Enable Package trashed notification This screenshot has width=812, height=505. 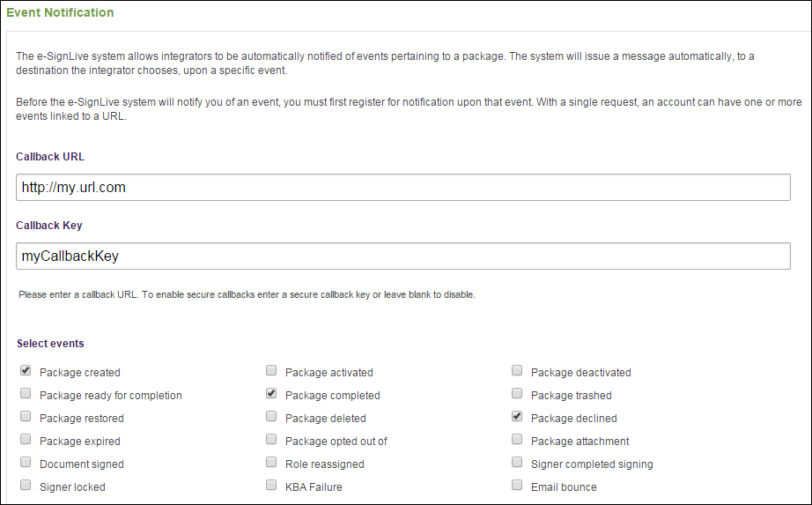click(517, 394)
